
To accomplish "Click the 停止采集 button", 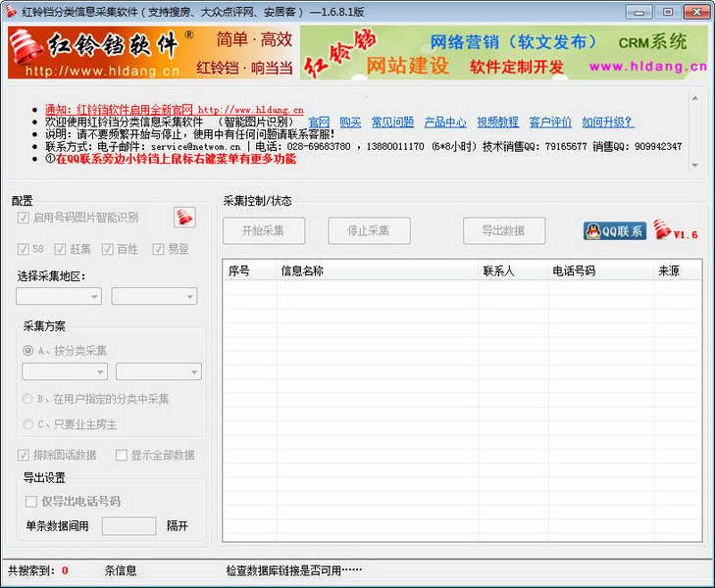I will click(x=369, y=231).
